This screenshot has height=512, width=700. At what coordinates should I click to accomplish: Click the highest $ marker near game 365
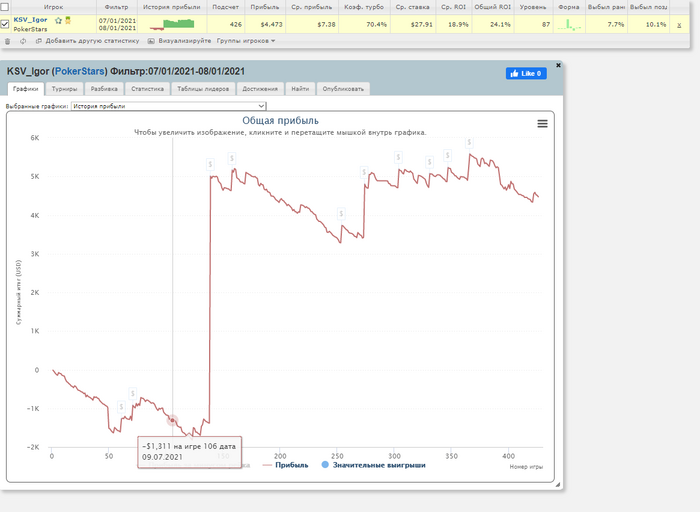[x=469, y=143]
